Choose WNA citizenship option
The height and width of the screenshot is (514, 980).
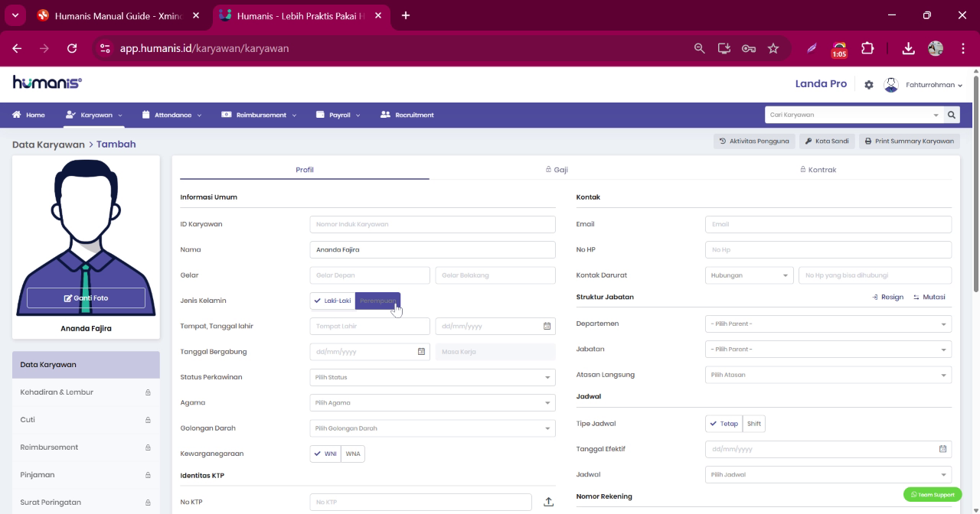tap(353, 454)
